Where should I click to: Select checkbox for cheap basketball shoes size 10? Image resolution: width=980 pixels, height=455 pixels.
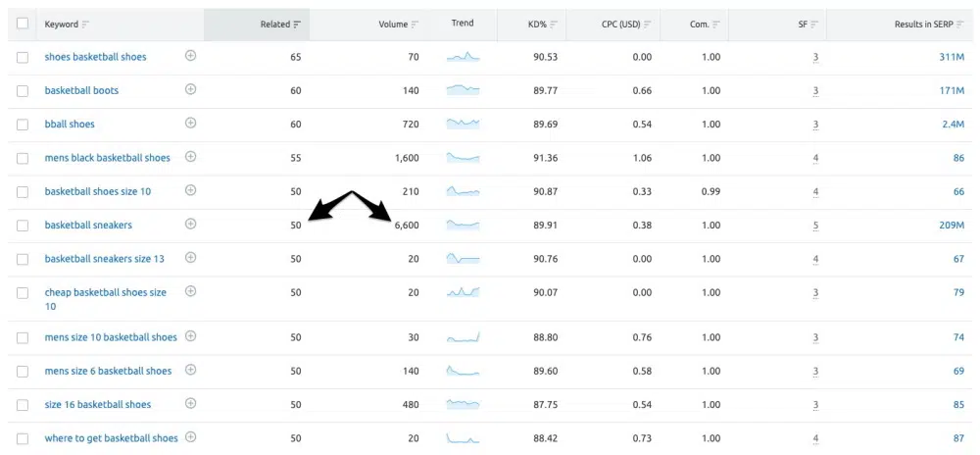click(x=23, y=292)
